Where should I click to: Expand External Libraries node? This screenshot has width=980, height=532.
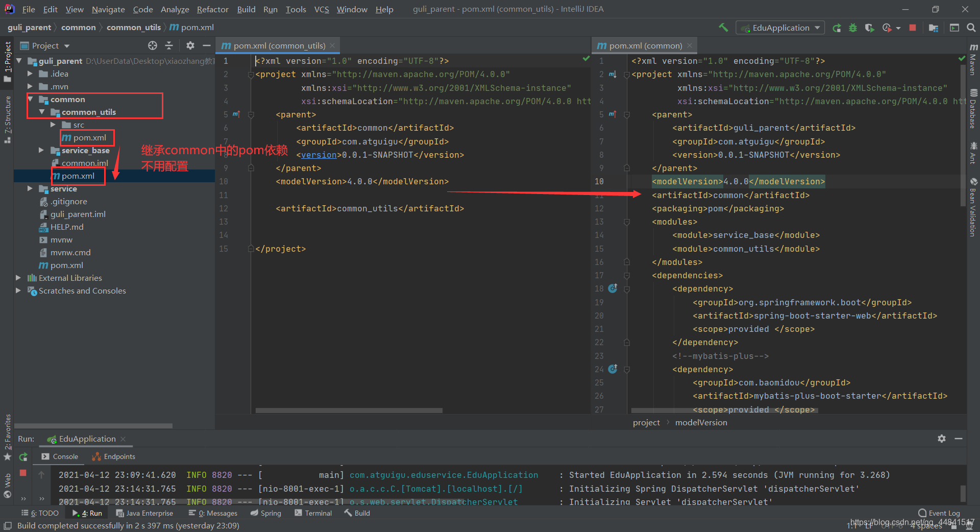[18, 278]
